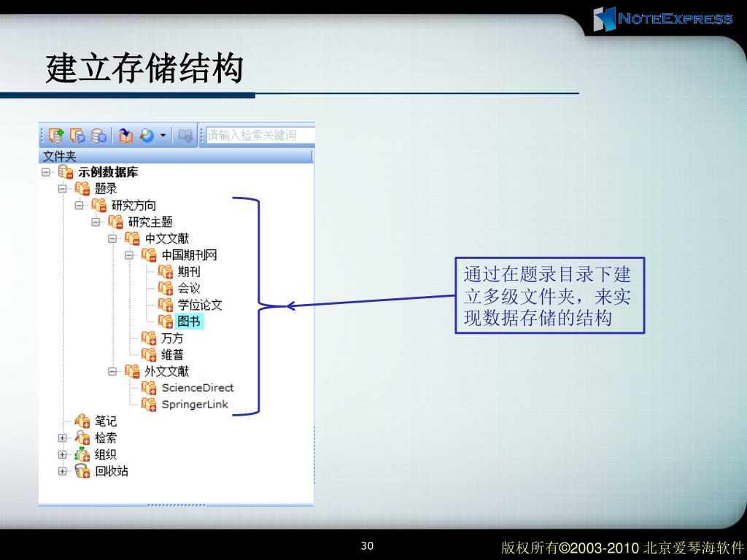Click the import references book icon
This screenshot has width=747, height=560.
tap(125, 136)
